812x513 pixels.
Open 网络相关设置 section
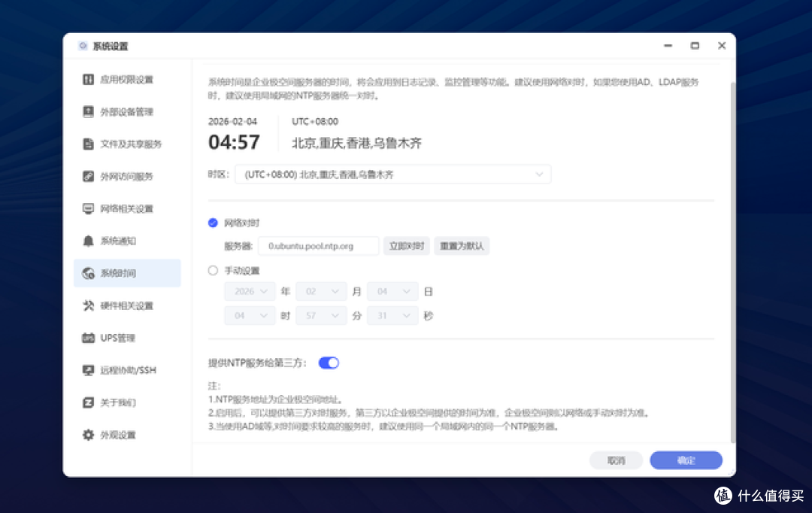(127, 208)
